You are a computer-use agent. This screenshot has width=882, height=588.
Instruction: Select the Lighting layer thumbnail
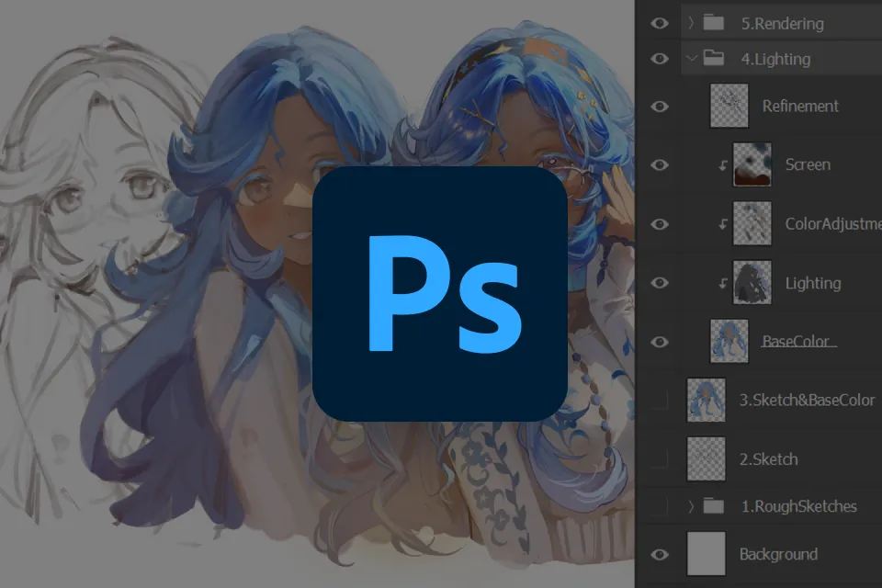tap(752, 282)
